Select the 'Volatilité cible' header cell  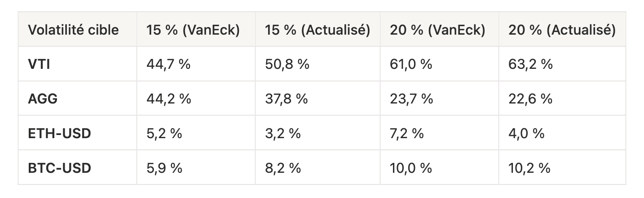click(x=78, y=29)
